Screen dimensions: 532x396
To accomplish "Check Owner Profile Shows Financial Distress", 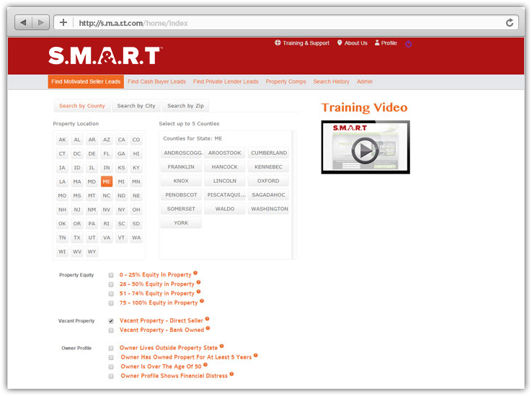I will pyautogui.click(x=111, y=376).
